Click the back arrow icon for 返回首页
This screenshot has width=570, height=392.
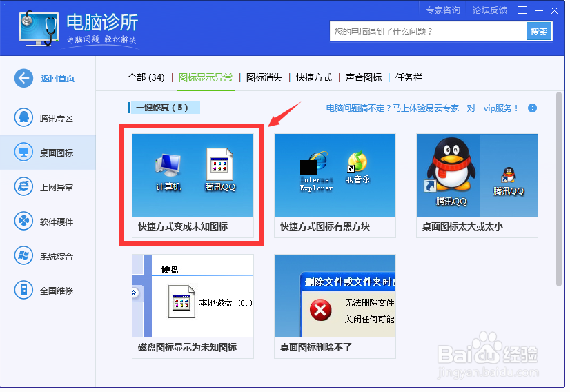coord(23,78)
